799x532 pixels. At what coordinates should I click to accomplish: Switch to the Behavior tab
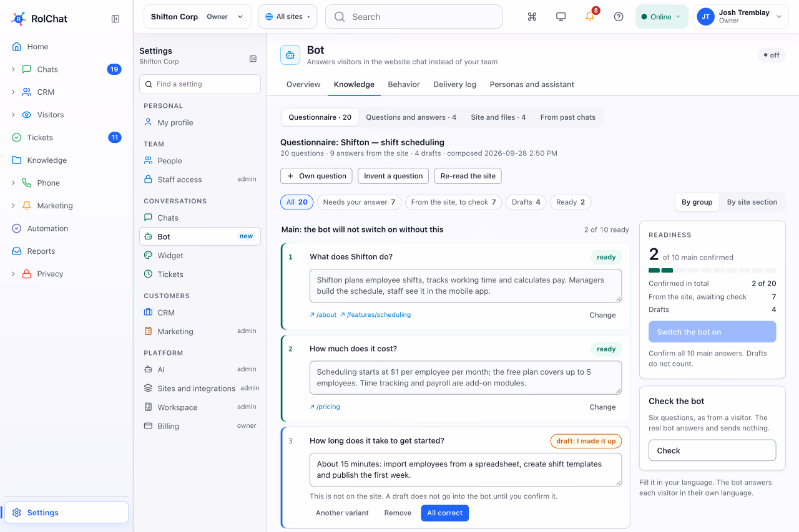click(x=404, y=85)
